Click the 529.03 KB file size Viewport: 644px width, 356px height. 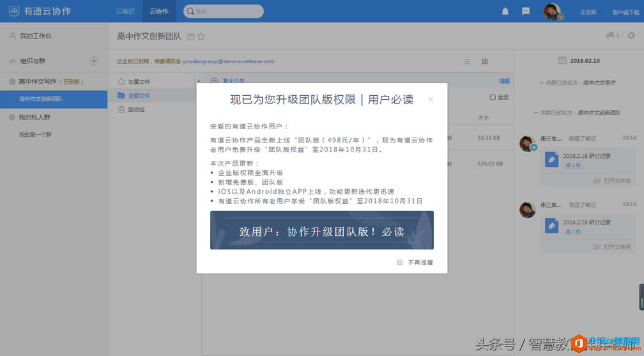tap(490, 164)
